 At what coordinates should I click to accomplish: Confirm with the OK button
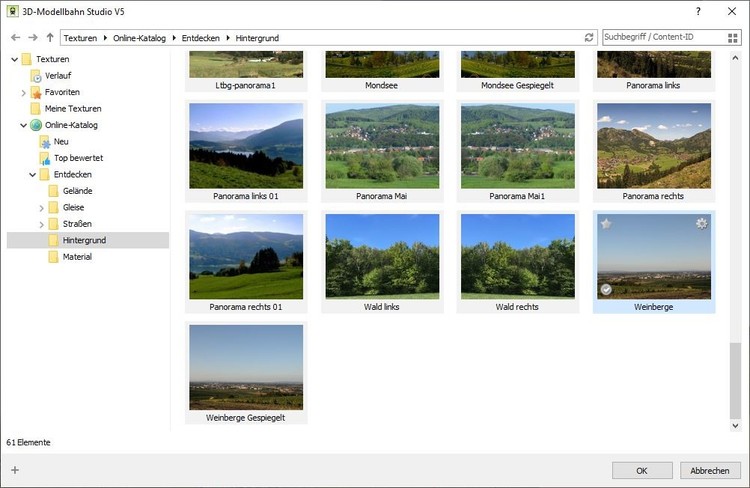642,470
